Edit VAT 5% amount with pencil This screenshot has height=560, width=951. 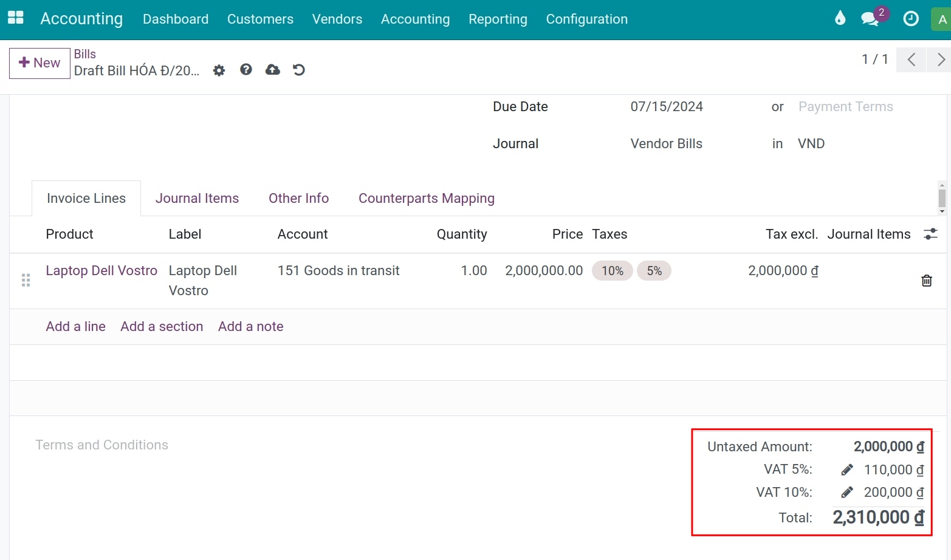click(x=847, y=470)
